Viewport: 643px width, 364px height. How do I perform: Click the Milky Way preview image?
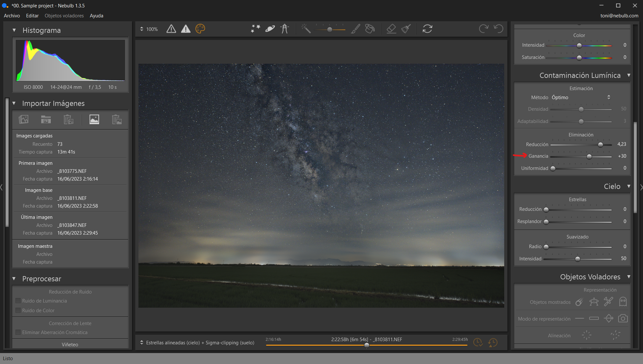tap(321, 185)
